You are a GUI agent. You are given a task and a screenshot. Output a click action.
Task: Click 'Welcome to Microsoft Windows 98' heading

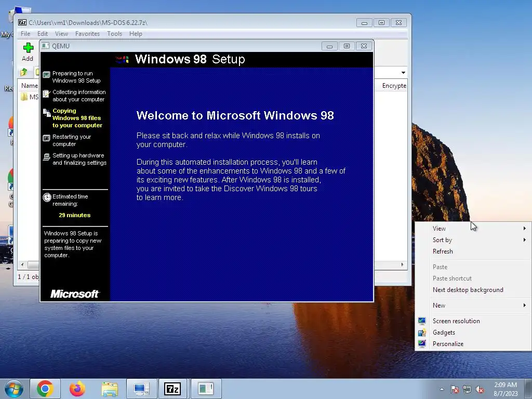point(235,115)
